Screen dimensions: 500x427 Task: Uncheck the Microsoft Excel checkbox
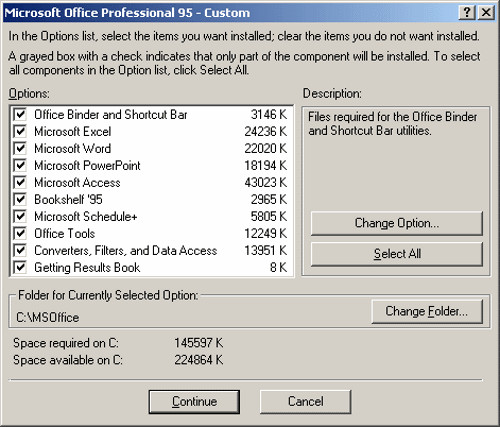click(x=20, y=131)
